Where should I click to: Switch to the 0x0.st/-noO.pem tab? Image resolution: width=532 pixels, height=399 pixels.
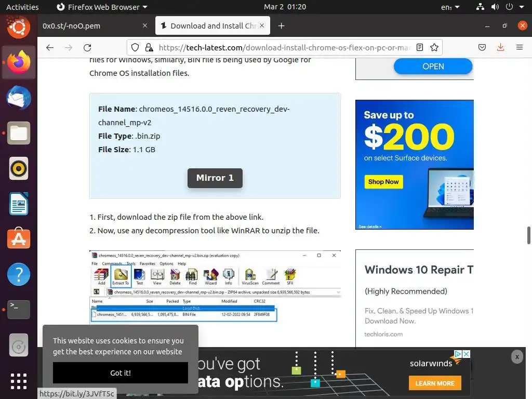[91, 26]
